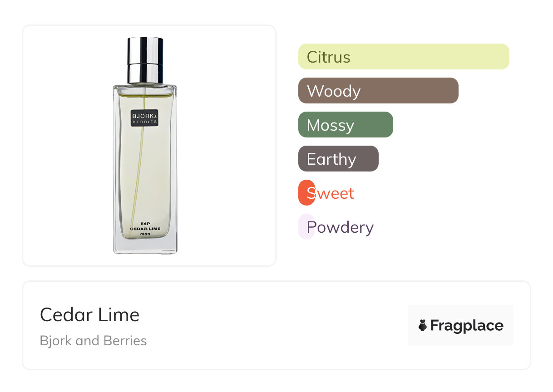Screen dimensions: 553x392
Task: Click the word Powdery in accords list
Action: [340, 227]
